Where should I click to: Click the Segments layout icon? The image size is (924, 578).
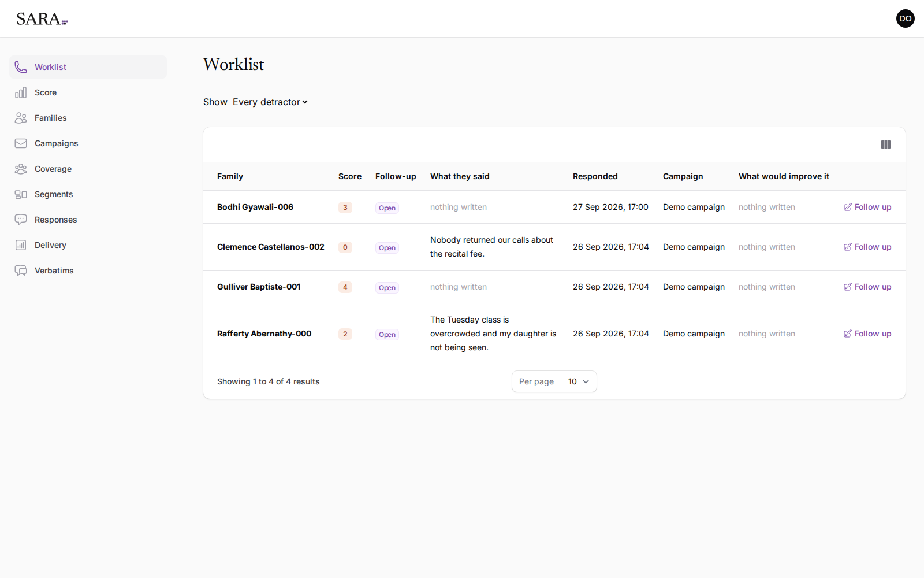tap(21, 194)
